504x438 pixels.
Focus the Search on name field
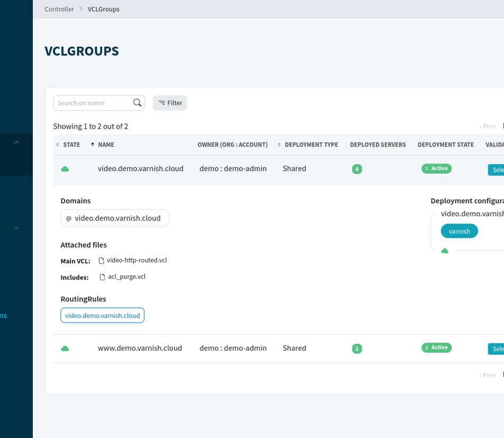pyautogui.click(x=93, y=103)
